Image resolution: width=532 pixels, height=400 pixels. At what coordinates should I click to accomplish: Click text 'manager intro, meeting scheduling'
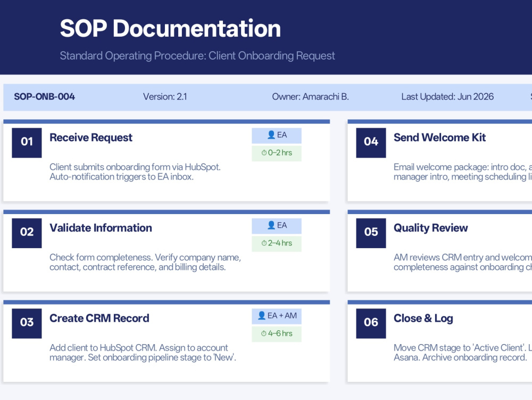tap(460, 177)
